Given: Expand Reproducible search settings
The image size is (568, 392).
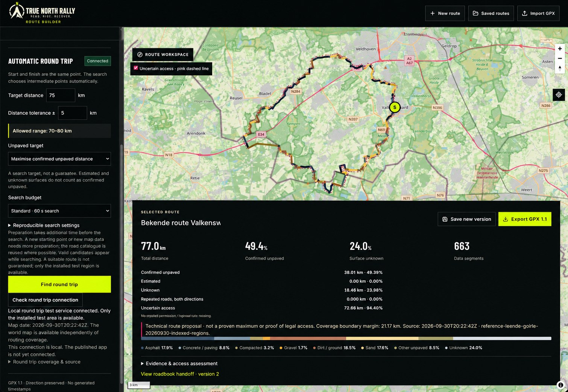Looking at the screenshot, I should 44,225.
